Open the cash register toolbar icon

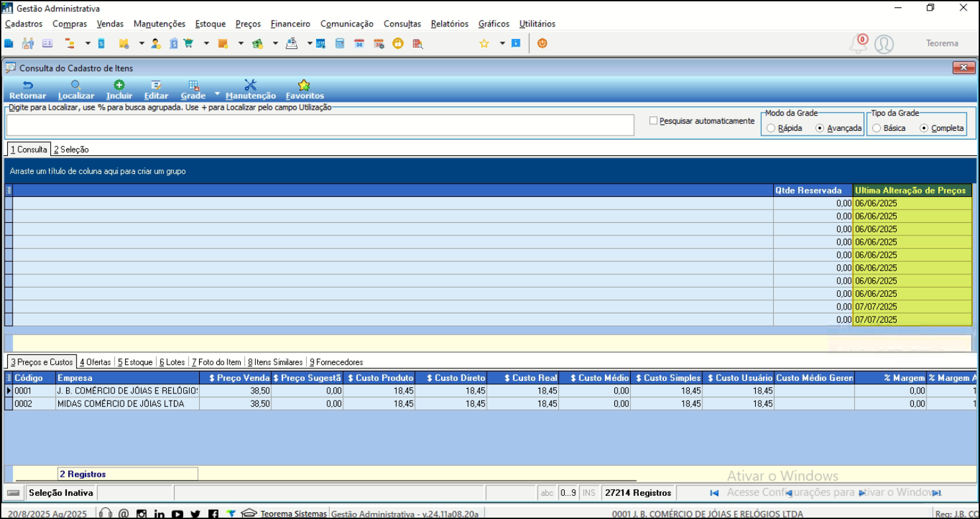tap(292, 44)
